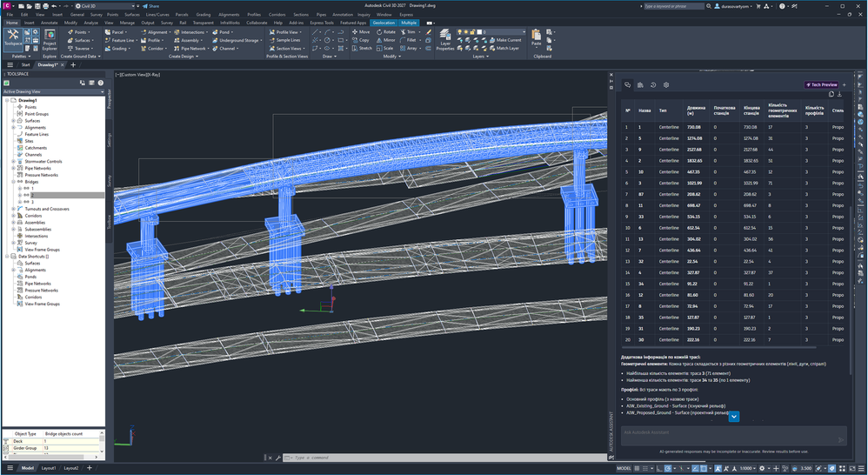Open the Alignment dropdown in ribbon
868x475 pixels.
[156, 32]
